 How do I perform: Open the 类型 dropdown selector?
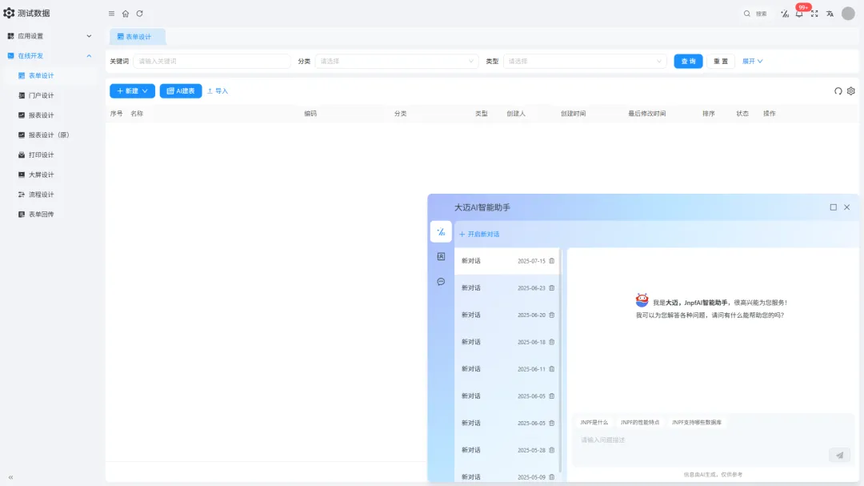click(584, 61)
